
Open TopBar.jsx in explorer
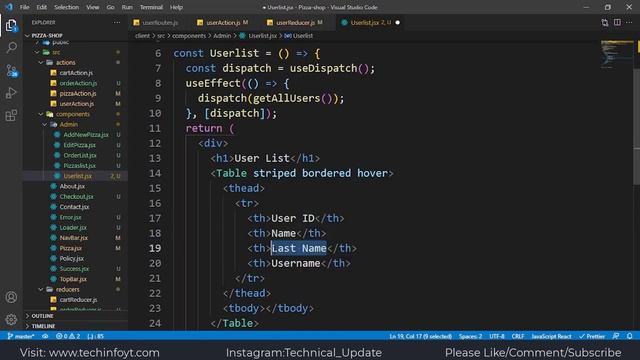point(73,279)
